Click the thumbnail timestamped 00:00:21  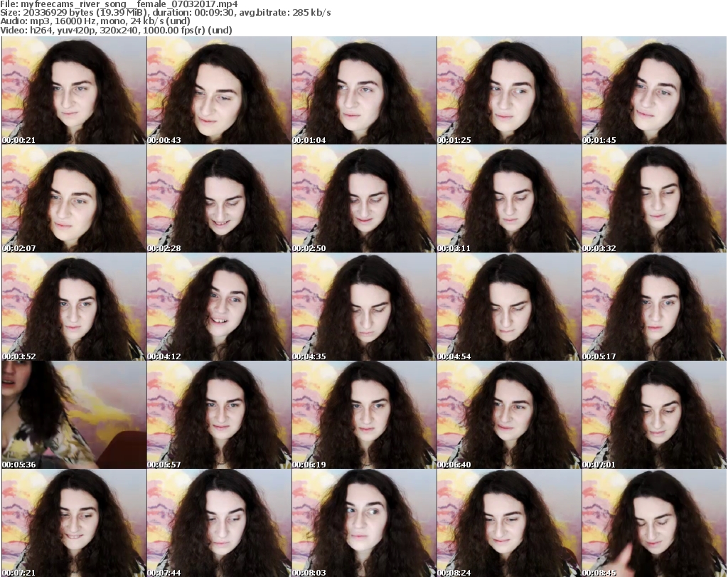74,90
